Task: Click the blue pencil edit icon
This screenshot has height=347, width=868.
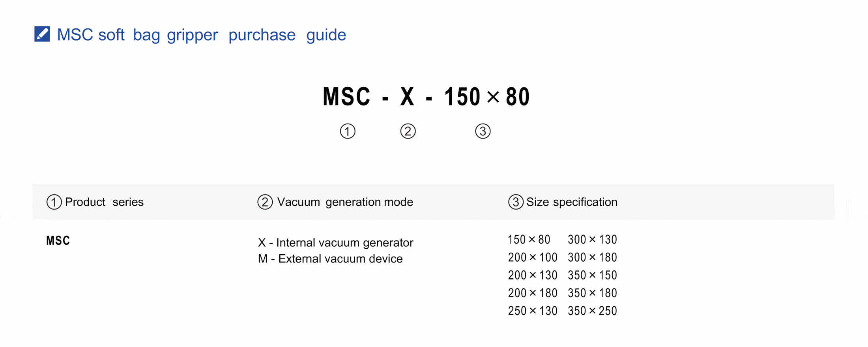Action: [42, 34]
